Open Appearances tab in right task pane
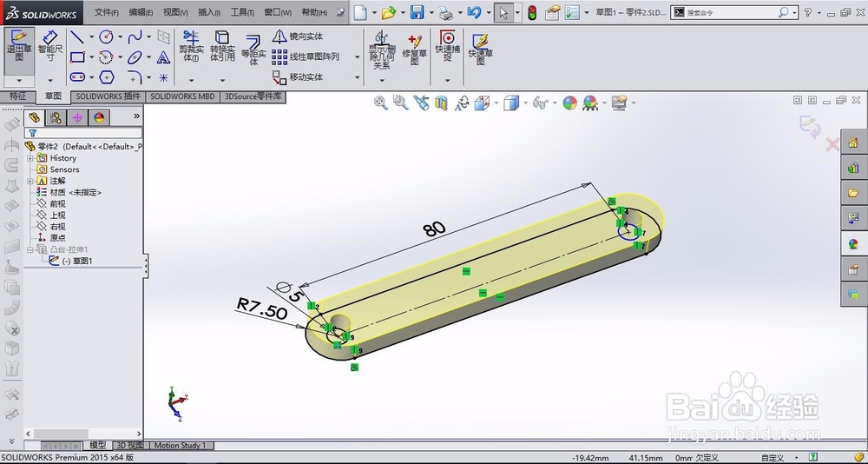 click(853, 244)
